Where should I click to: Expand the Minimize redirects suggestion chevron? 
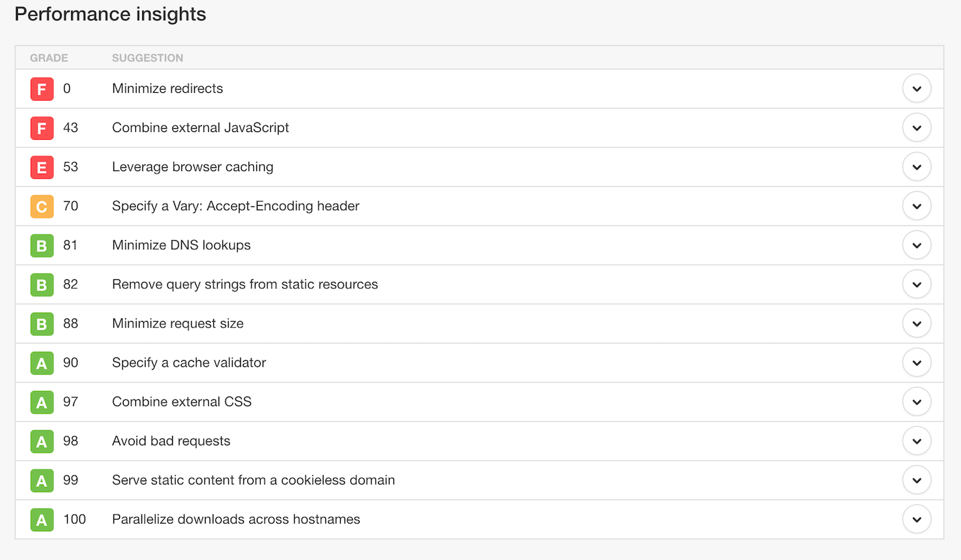tap(917, 88)
